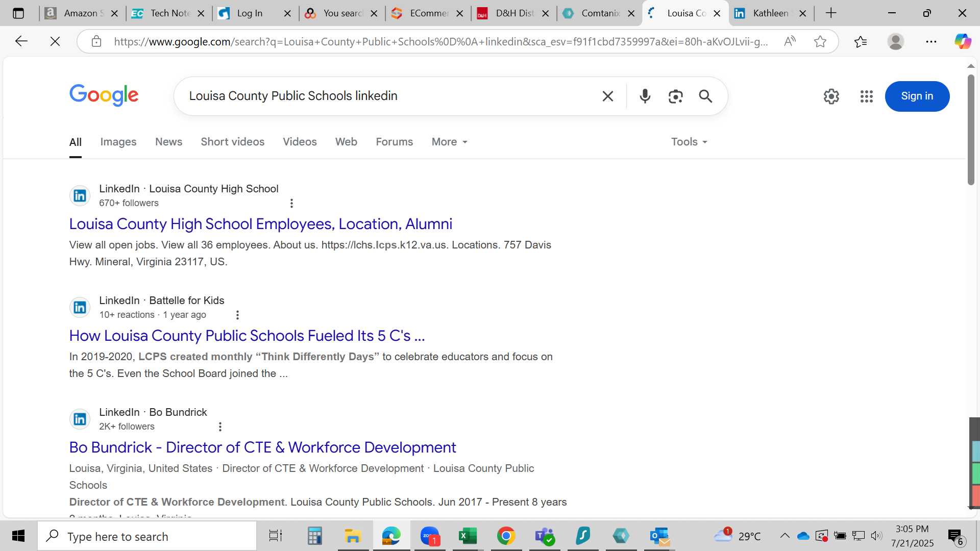Click the browser address bar URL

click(x=440, y=41)
